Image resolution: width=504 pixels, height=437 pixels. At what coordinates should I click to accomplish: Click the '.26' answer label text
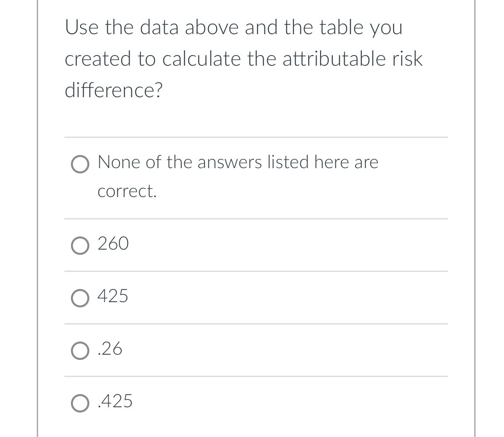pos(110,349)
